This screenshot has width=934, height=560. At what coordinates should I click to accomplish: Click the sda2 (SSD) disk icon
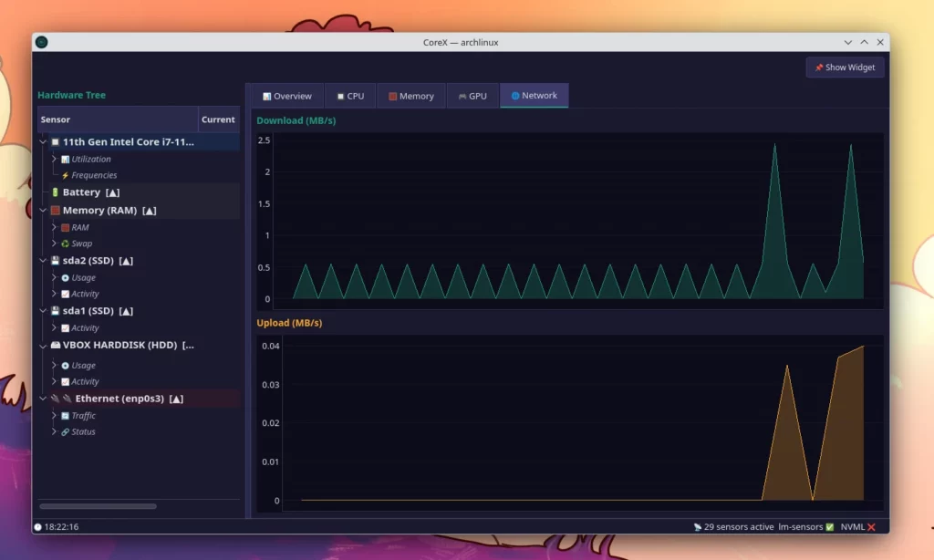point(55,261)
